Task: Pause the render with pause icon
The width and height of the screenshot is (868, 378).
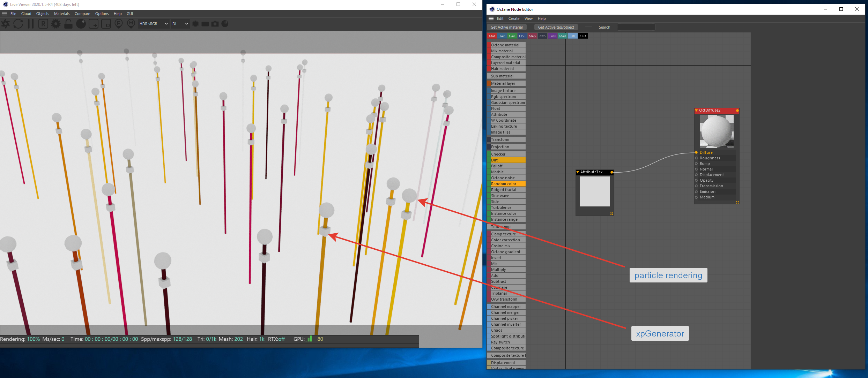Action: coord(31,24)
